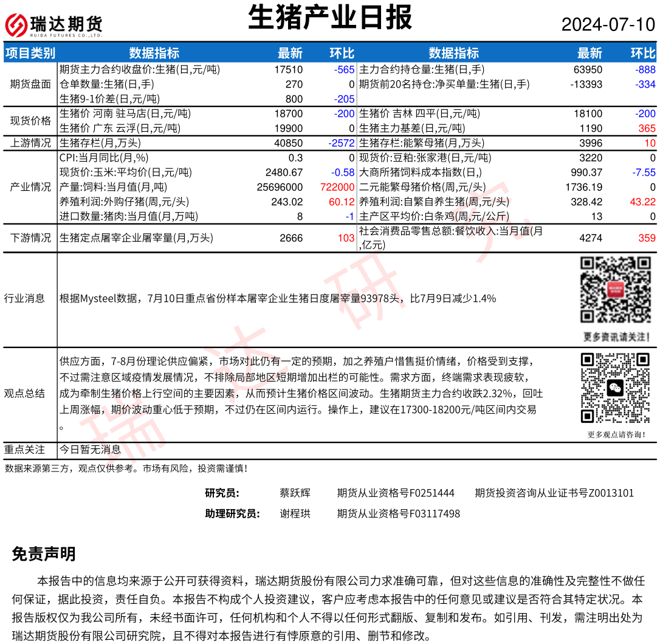Click the 17510 futures closing price value

(288, 70)
